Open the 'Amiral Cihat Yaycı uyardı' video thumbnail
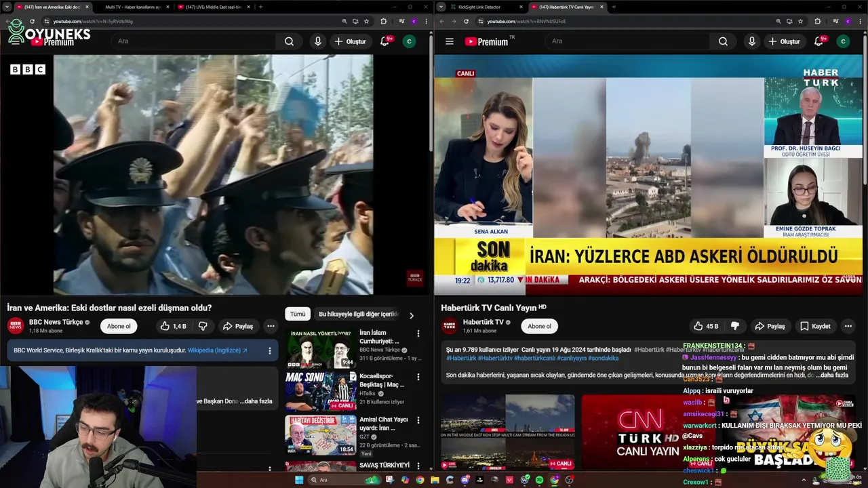The width and height of the screenshot is (868, 488). (x=320, y=434)
